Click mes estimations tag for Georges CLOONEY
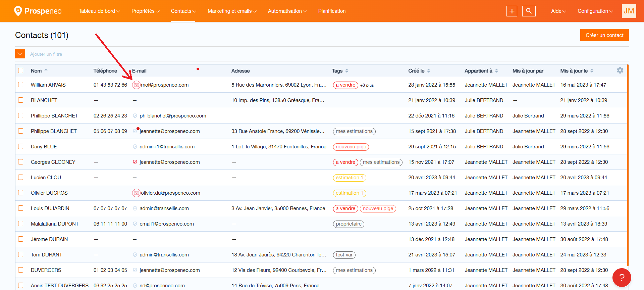 [x=381, y=162]
